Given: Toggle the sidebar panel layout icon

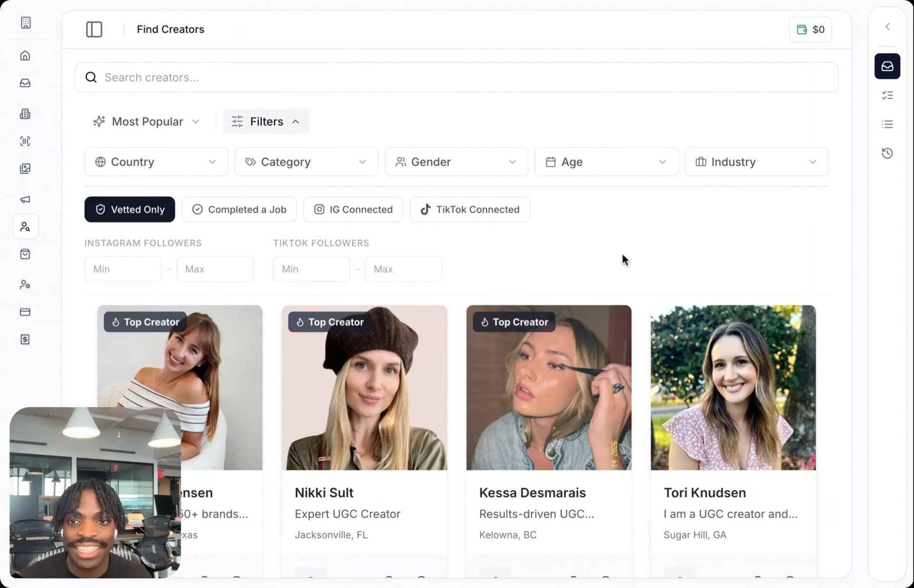Looking at the screenshot, I should click(x=94, y=29).
